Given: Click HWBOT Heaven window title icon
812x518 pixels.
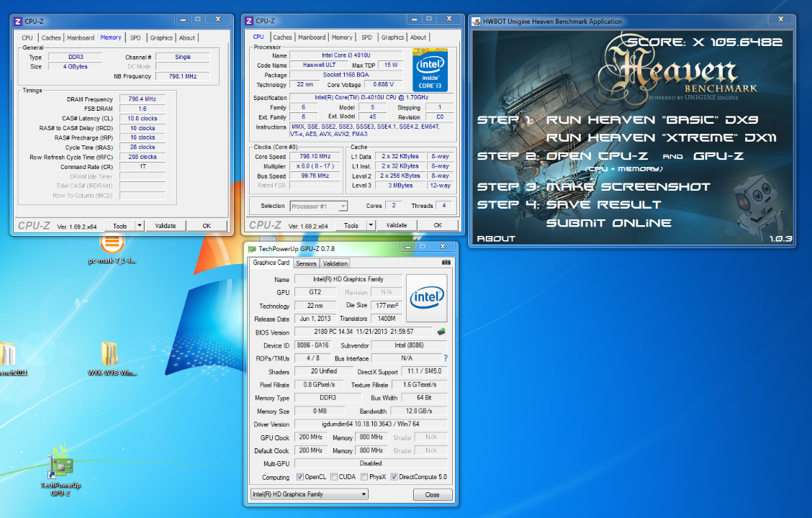Looking at the screenshot, I should pyautogui.click(x=476, y=21).
